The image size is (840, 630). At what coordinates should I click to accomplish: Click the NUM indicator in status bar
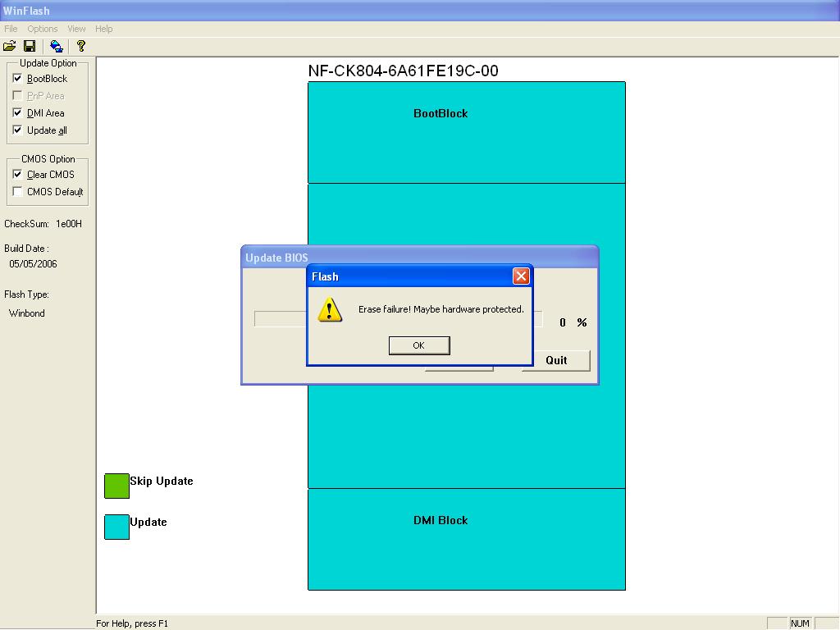click(x=800, y=623)
